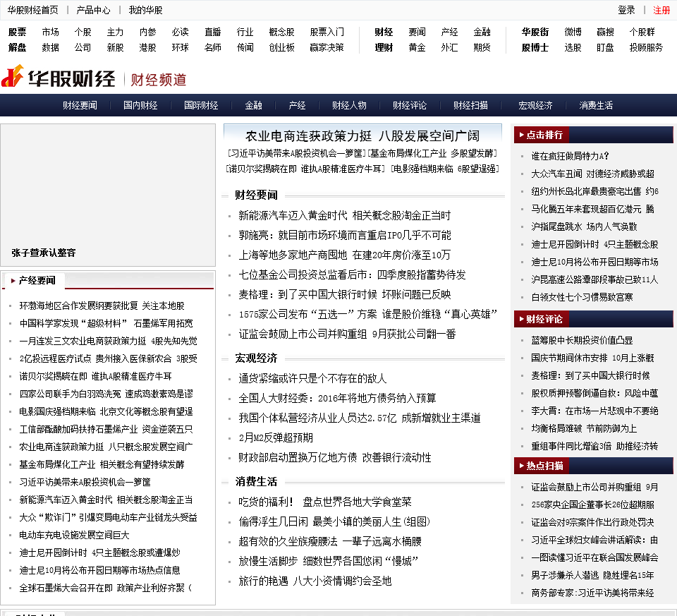
Task: Switch to 金融 channel tab
Action: coord(253,105)
